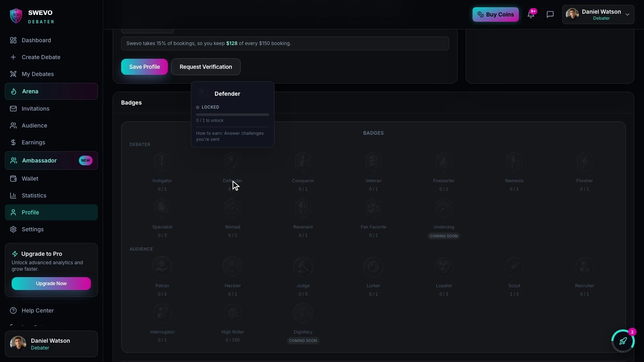The height and width of the screenshot is (362, 644).
Task: Click the Upgrade Now button
Action: [x=51, y=284]
